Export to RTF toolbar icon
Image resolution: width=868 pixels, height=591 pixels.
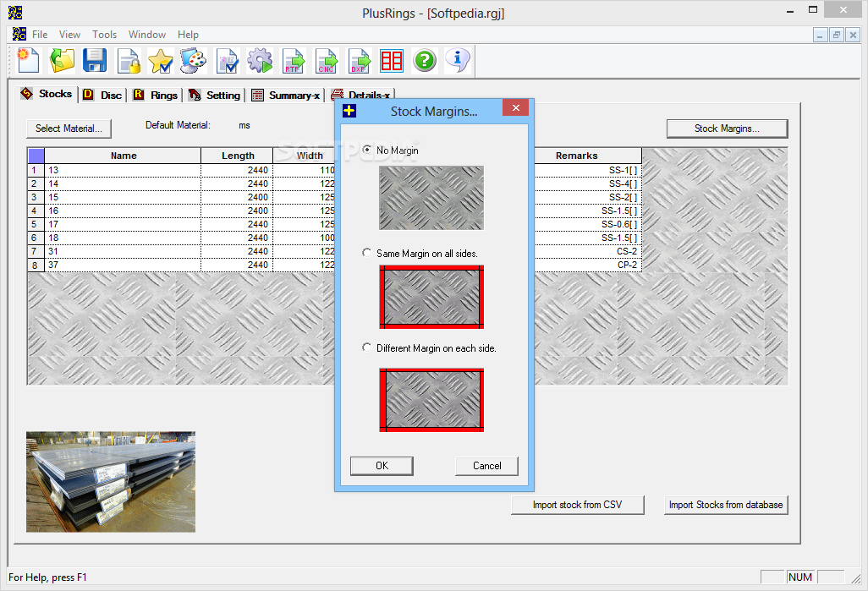coord(293,60)
